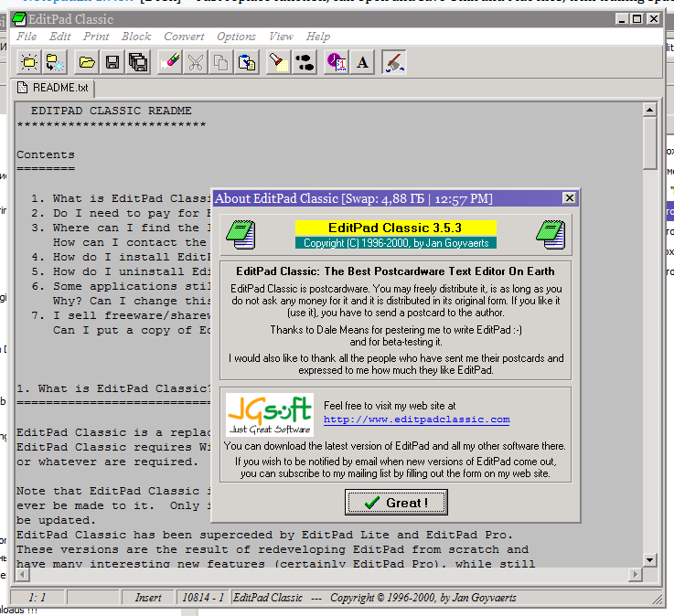Click the Paste clipboard icon
The height and width of the screenshot is (616, 674).
coord(247,63)
